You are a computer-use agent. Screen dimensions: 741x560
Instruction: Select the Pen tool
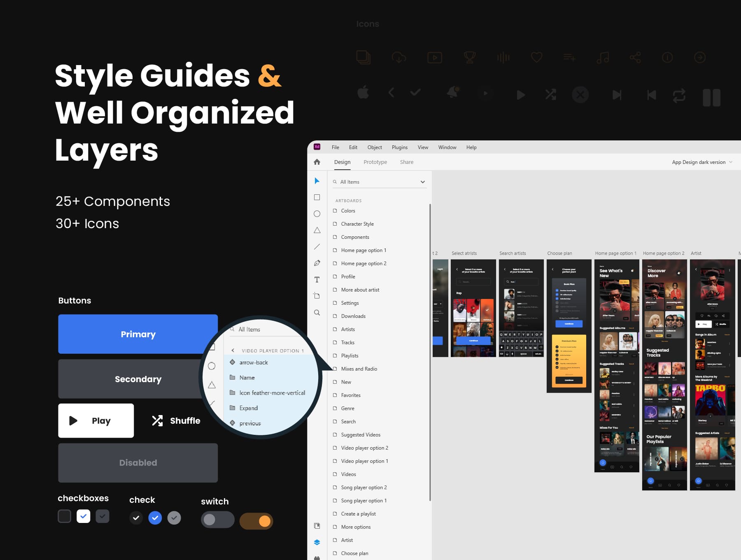(317, 263)
